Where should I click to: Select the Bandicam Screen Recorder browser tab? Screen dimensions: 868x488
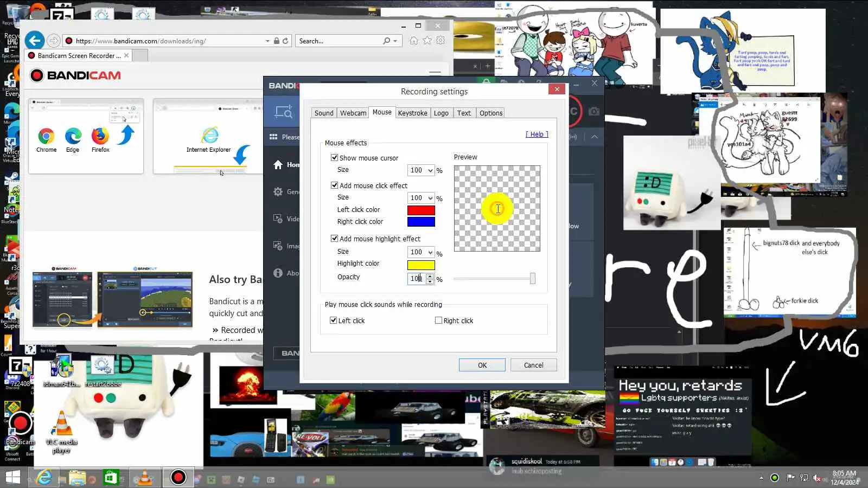79,55
